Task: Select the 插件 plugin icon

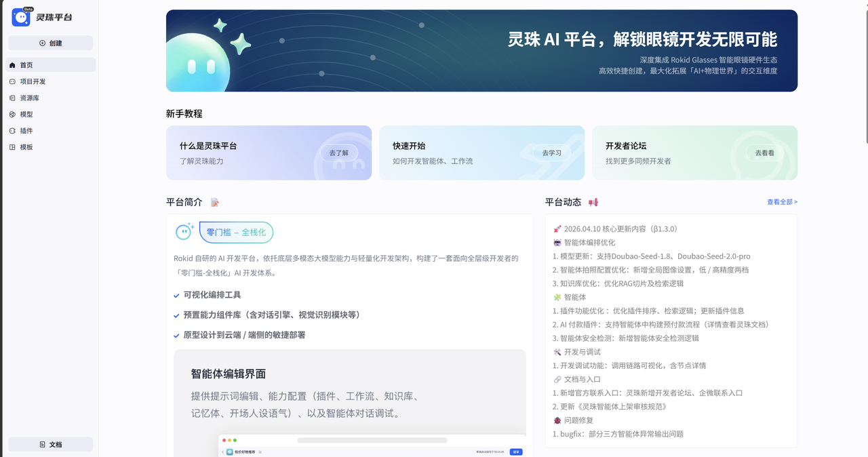Action: point(12,130)
